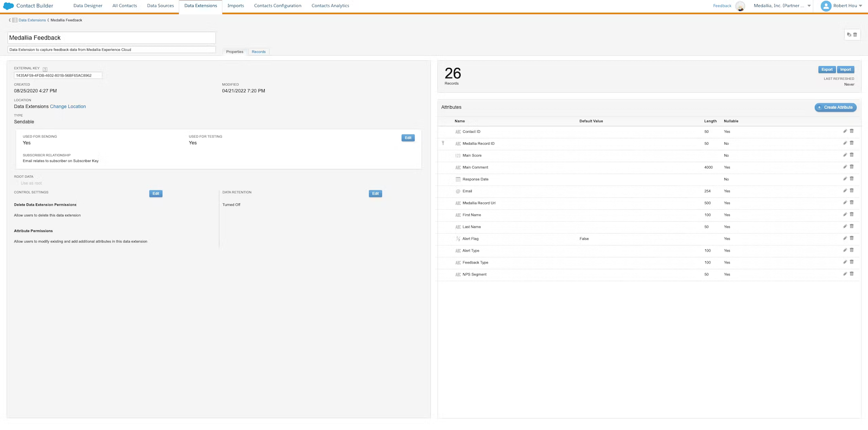Click the trash icon for NPS Segment

click(852, 274)
